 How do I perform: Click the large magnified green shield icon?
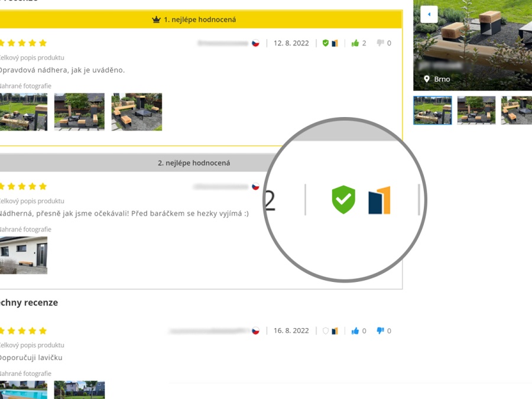(x=343, y=200)
